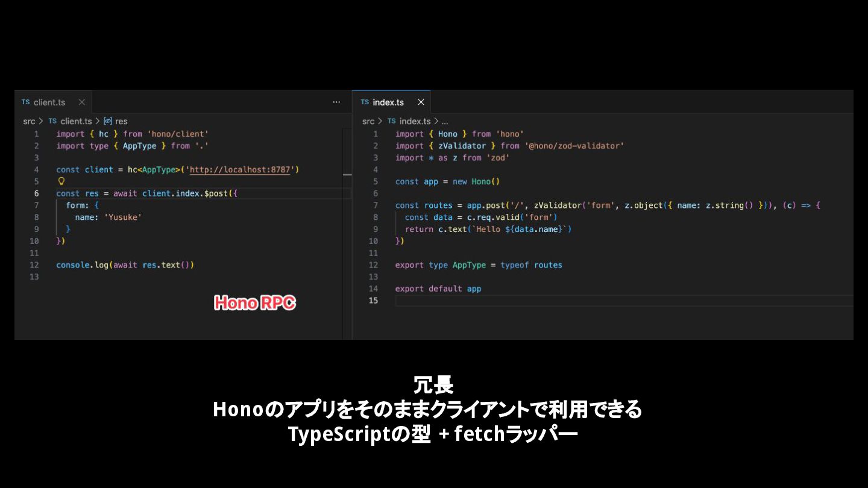The height and width of the screenshot is (488, 868).
Task: Close the index.ts tab
Action: (x=421, y=102)
